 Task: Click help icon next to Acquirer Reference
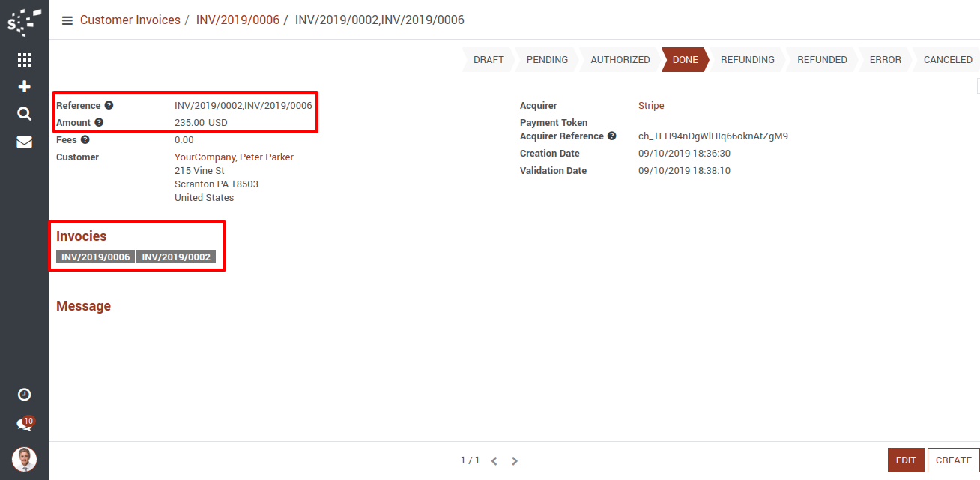point(612,136)
